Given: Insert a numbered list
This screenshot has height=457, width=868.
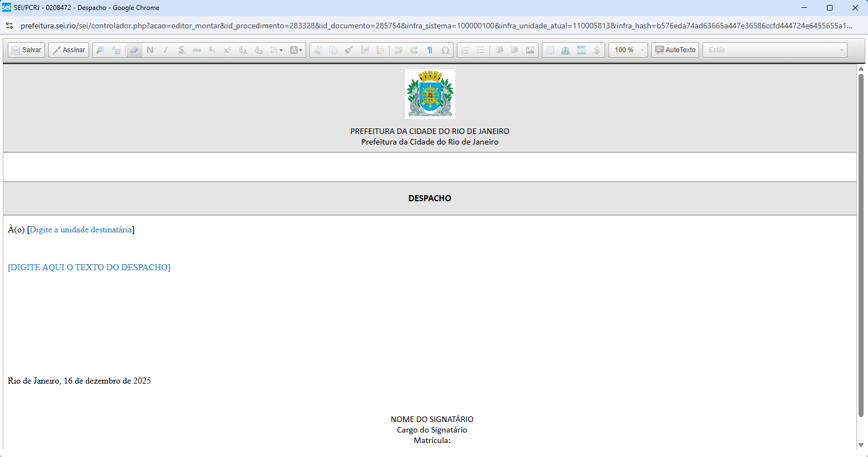Looking at the screenshot, I should pos(465,50).
